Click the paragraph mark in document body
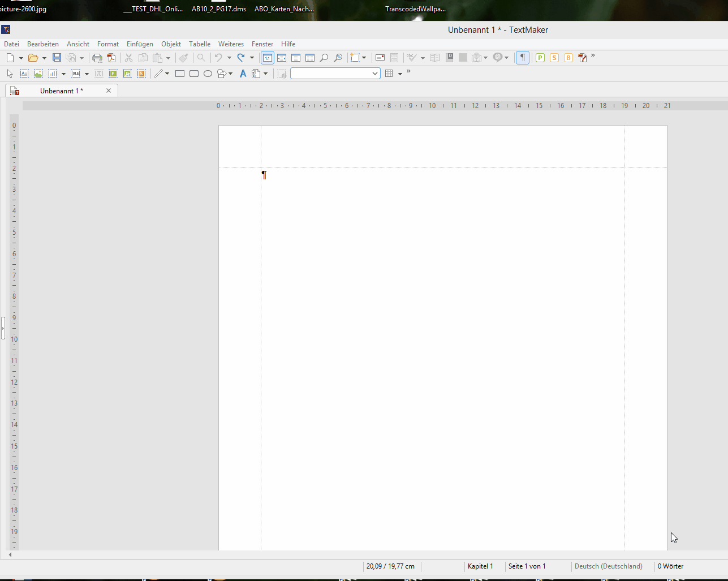The height and width of the screenshot is (581, 728). tap(264, 175)
